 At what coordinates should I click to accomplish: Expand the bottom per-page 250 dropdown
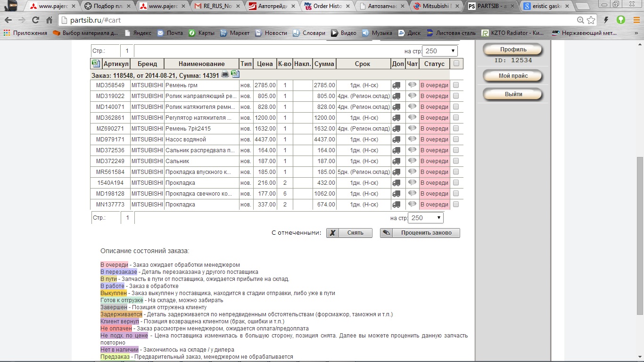click(x=426, y=218)
